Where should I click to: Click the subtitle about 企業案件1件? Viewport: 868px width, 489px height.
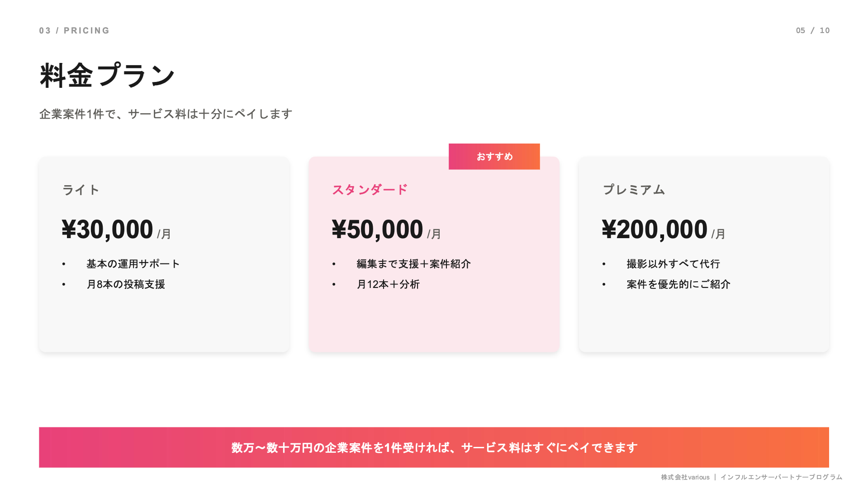pyautogui.click(x=166, y=114)
